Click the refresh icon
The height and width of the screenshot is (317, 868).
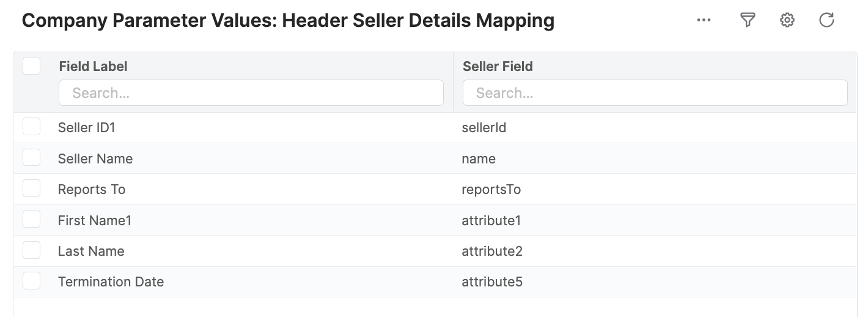point(826,20)
